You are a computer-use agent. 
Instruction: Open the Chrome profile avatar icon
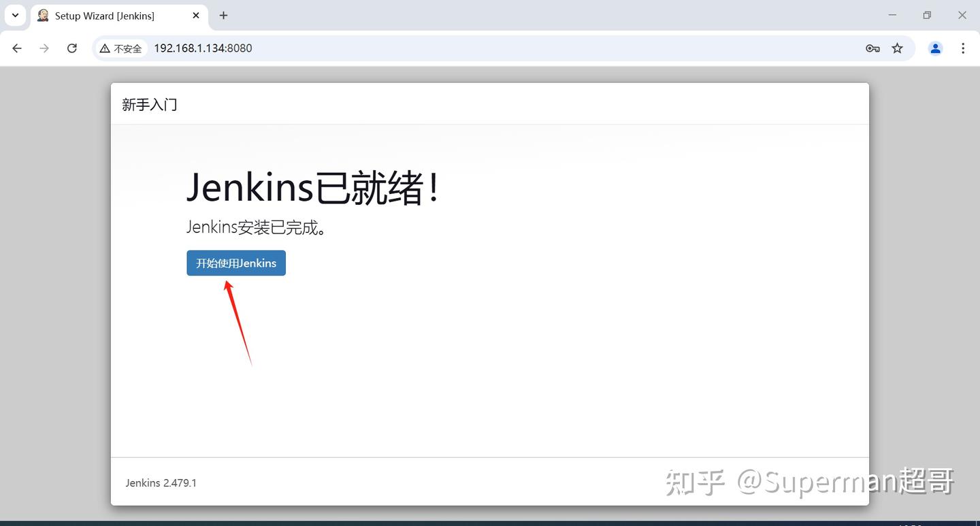coord(935,48)
